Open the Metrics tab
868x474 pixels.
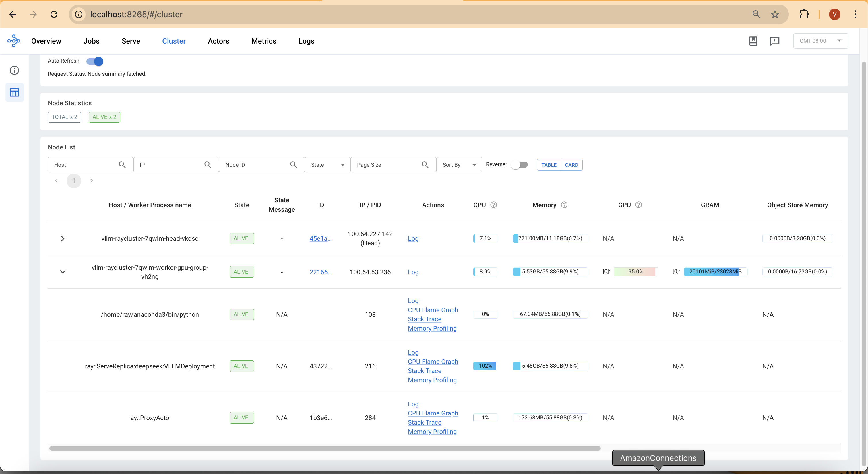click(263, 41)
